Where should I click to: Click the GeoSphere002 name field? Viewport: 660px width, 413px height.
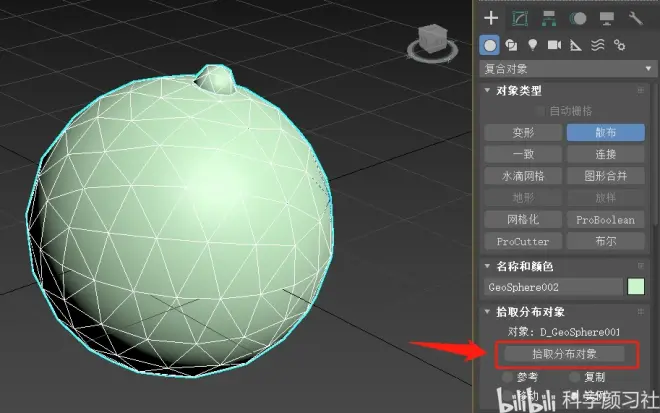click(x=553, y=287)
